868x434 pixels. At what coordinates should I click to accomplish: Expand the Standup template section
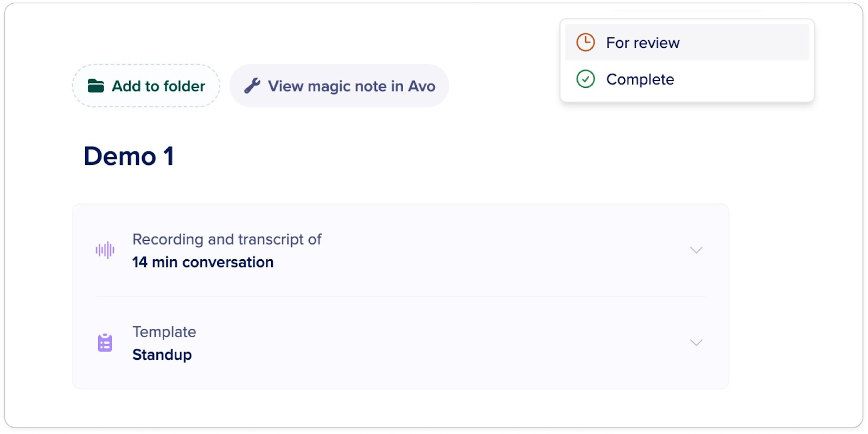pos(696,342)
